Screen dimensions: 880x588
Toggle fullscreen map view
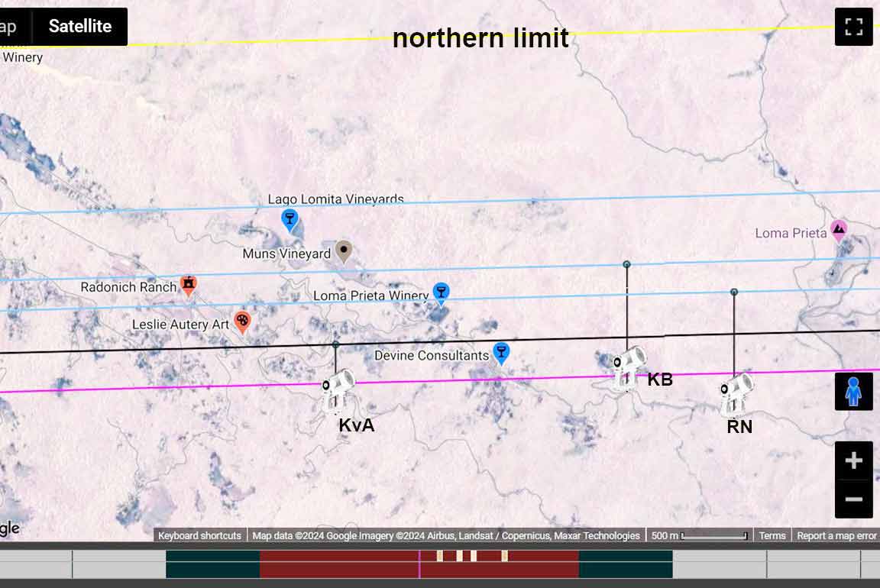853,27
